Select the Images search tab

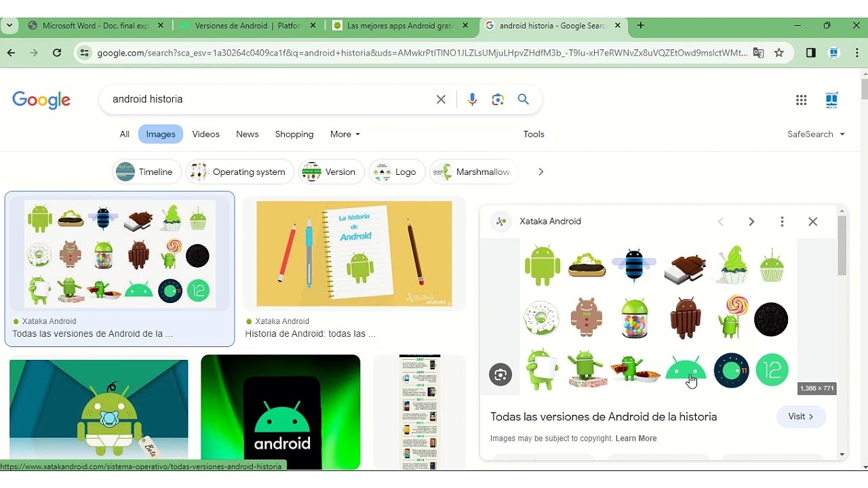click(161, 134)
